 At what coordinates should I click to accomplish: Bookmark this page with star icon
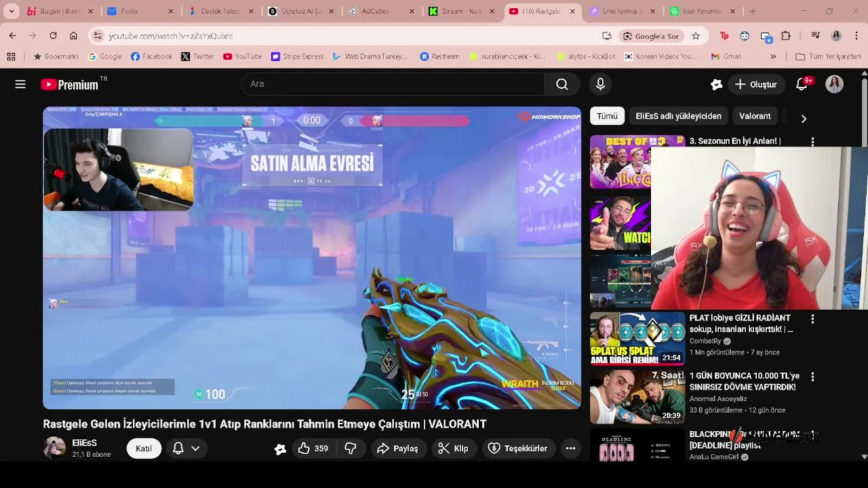[x=696, y=36]
